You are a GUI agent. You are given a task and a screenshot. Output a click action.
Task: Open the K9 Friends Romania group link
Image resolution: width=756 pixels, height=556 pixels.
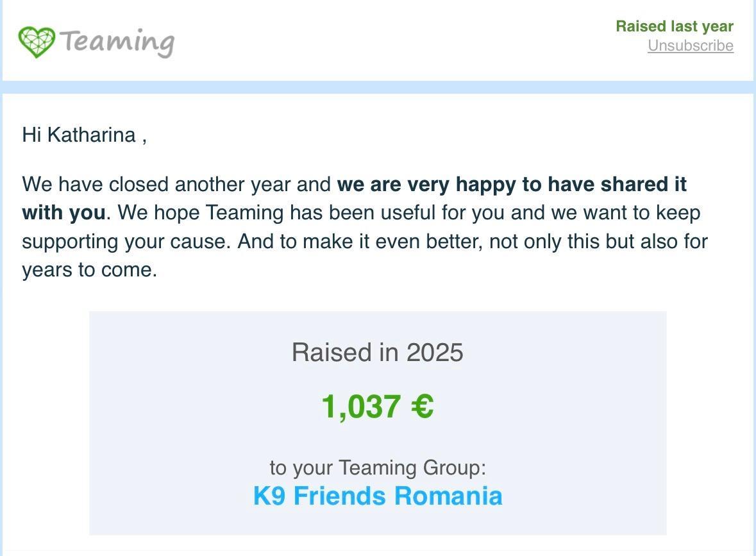click(x=378, y=496)
